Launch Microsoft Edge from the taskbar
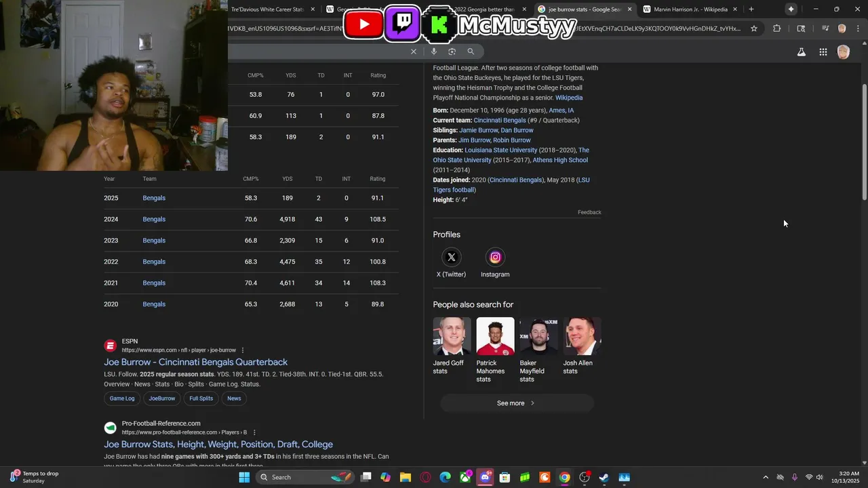 click(446, 477)
